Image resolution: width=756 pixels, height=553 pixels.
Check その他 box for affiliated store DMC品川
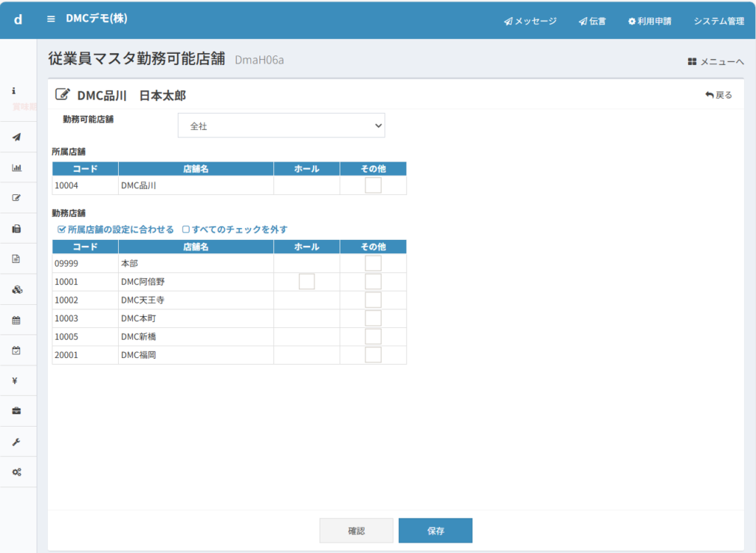click(x=373, y=185)
